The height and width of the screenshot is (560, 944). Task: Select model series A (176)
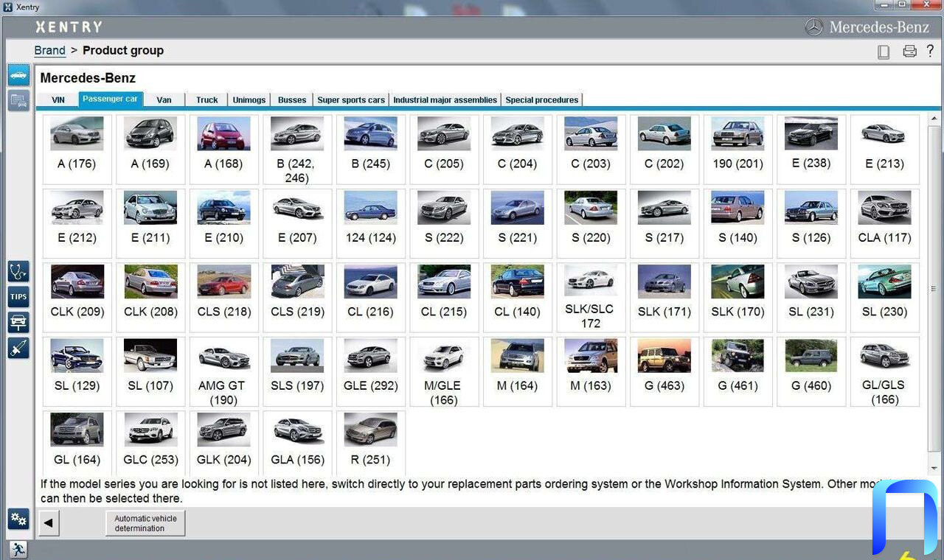point(77,150)
